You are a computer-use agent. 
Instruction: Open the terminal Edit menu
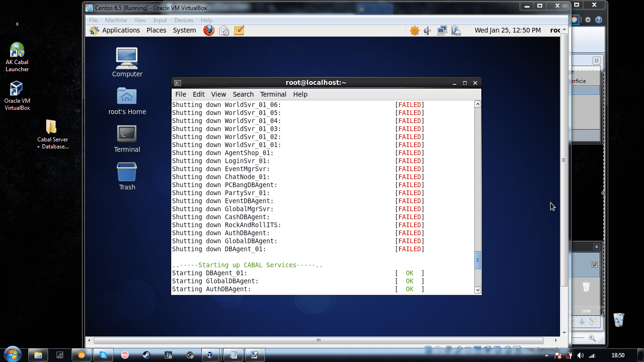coord(198,94)
